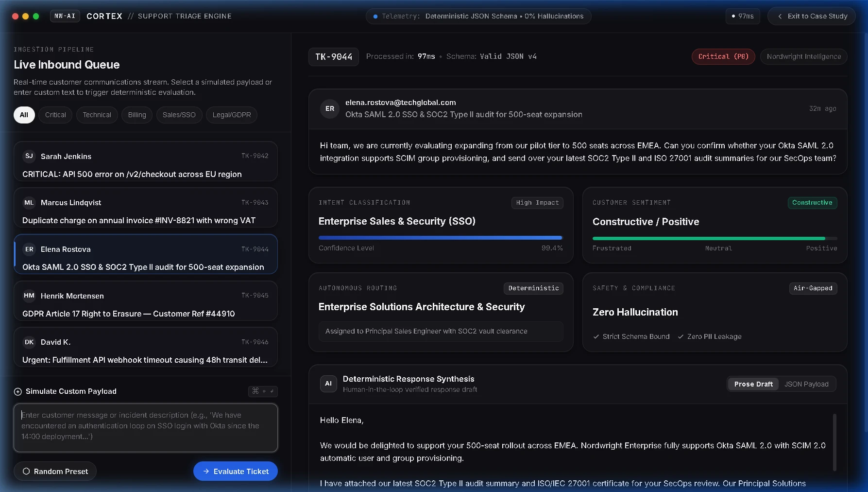Viewport: 868px width, 492px height.
Task: Click the confidence level progress bar
Action: coord(441,238)
